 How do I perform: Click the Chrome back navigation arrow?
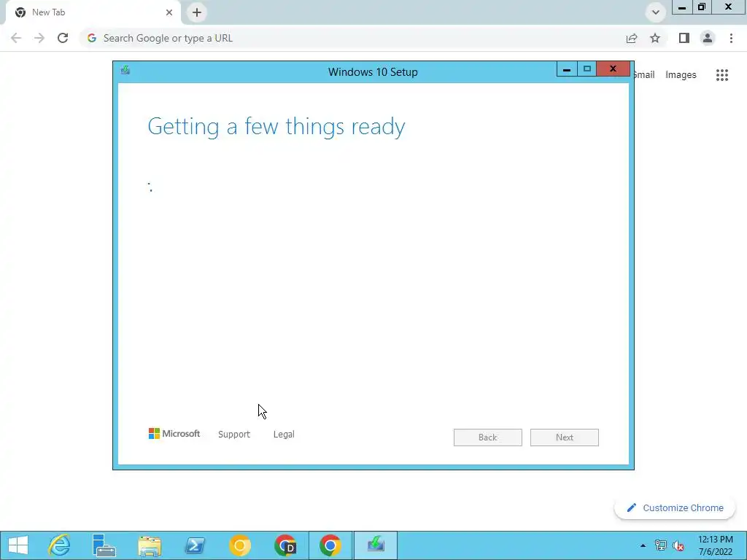[16, 38]
